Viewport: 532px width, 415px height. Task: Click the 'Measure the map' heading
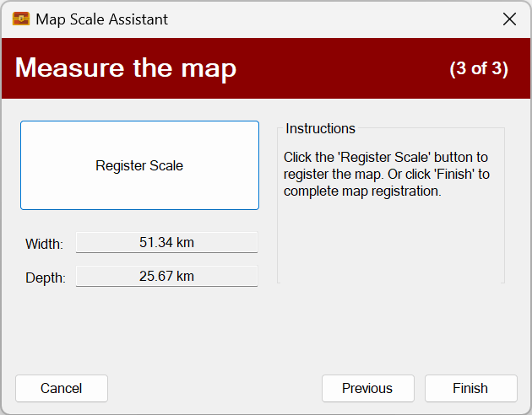point(126,67)
